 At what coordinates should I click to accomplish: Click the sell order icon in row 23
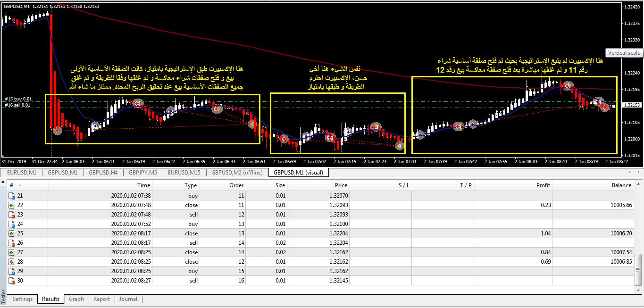click(12, 215)
